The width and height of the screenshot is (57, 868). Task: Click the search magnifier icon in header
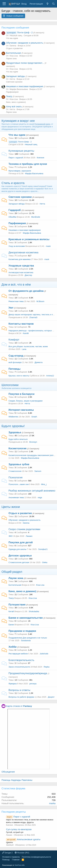(x=53, y=4)
